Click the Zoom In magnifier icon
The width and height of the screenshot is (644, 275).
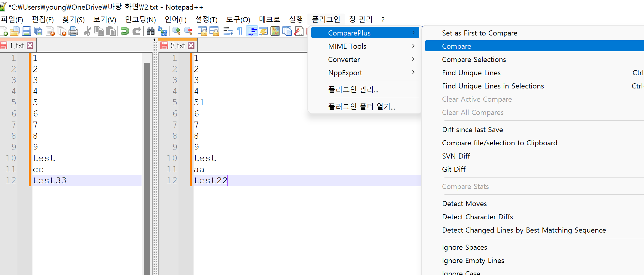click(x=177, y=31)
